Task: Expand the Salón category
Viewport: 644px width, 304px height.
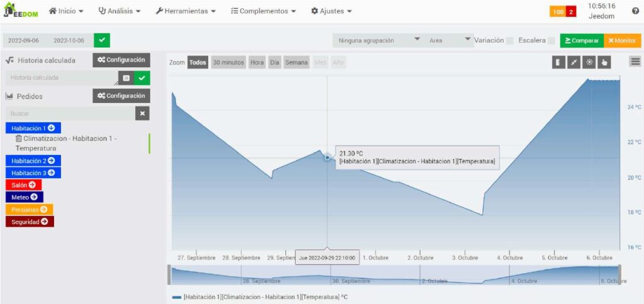Action: click(x=23, y=185)
